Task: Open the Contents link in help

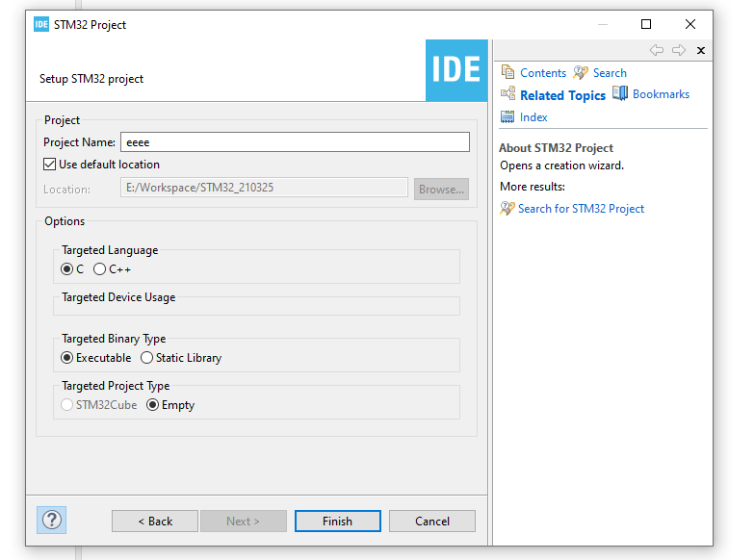Action: 543,73
